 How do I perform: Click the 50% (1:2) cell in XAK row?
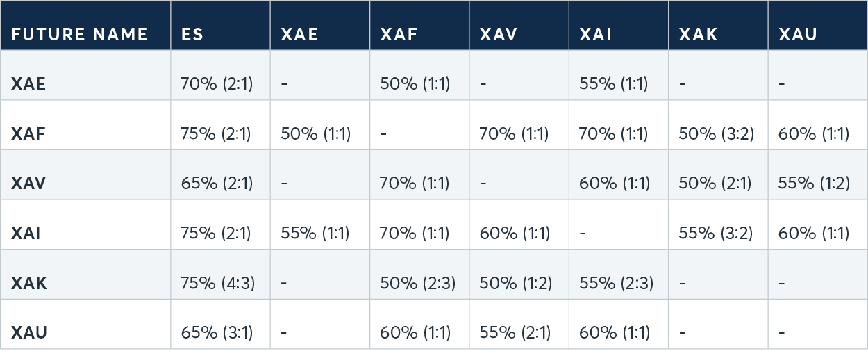515,284
